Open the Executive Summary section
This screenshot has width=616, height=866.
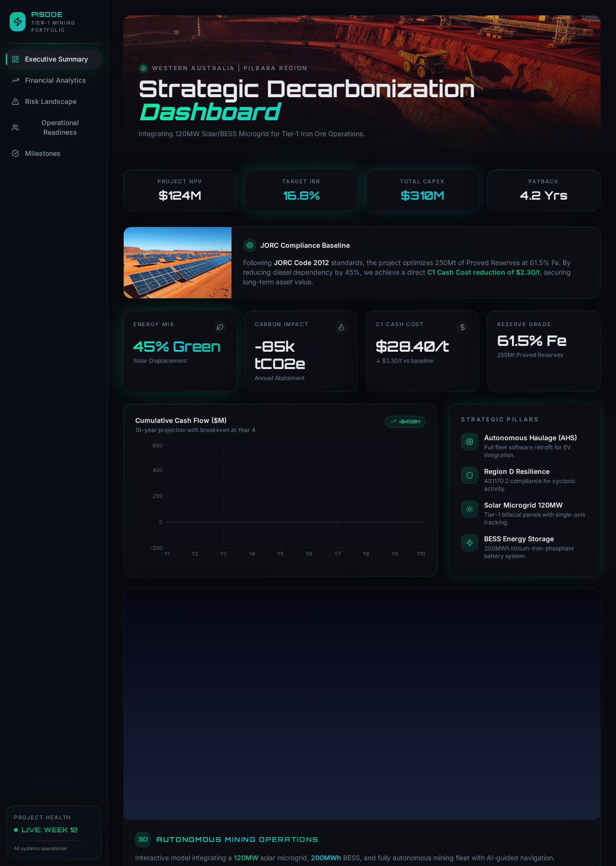pyautogui.click(x=54, y=59)
